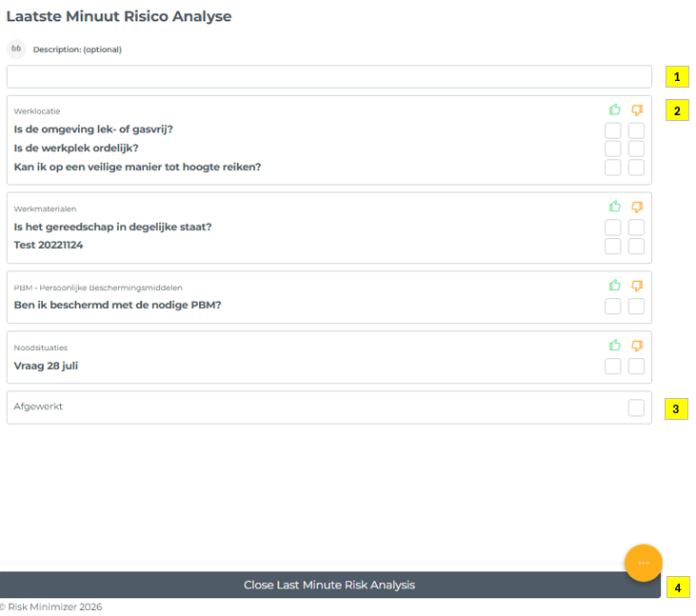Click thumbs-up icon in Werkmaterialen section

pyautogui.click(x=614, y=207)
